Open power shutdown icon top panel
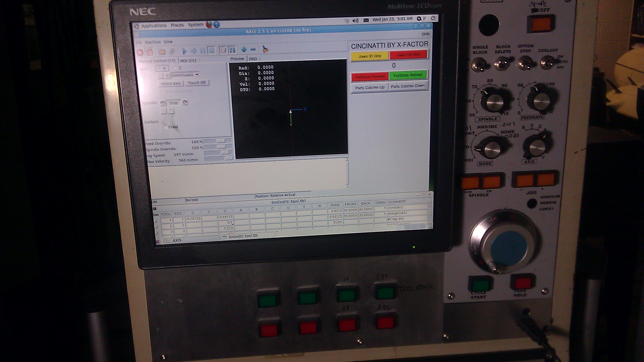This screenshot has height=362, width=644. [433, 18]
